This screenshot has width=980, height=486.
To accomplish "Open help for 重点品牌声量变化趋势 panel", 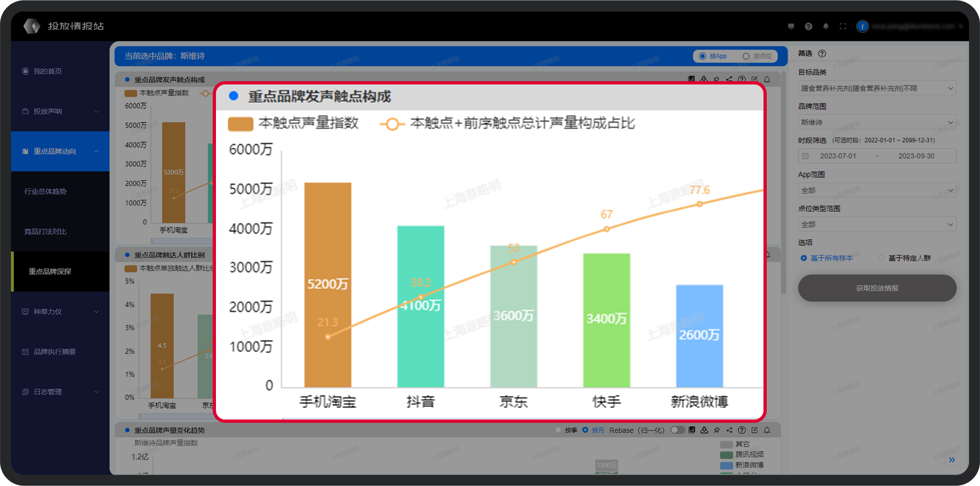I will click(x=742, y=430).
